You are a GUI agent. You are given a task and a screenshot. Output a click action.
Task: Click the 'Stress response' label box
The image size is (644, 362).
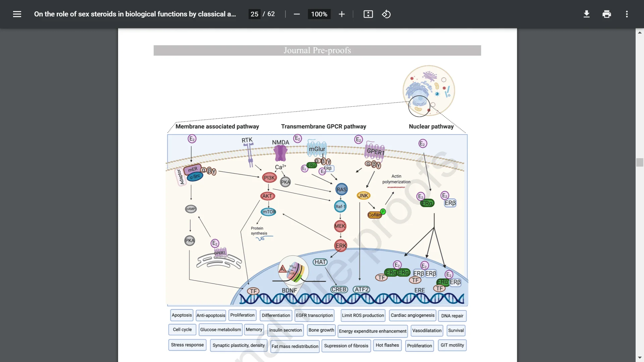click(187, 345)
